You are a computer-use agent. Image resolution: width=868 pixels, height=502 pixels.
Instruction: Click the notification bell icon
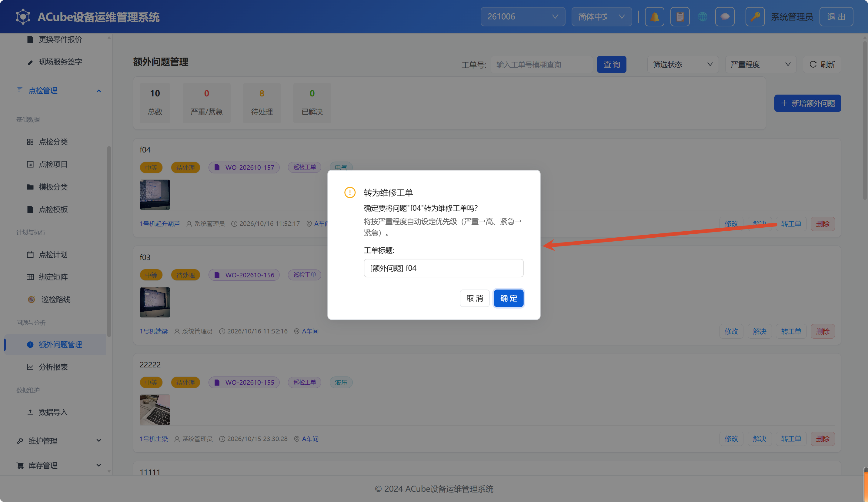[x=654, y=17]
